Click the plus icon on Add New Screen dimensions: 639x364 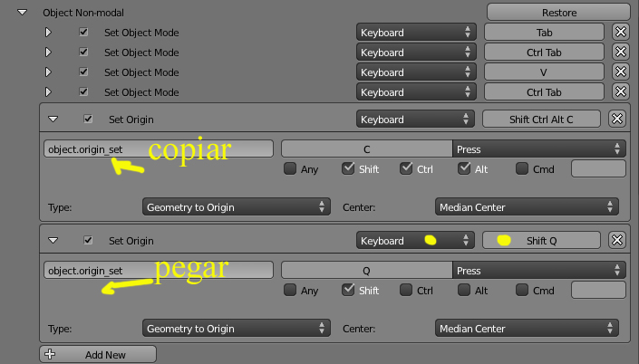click(x=50, y=355)
